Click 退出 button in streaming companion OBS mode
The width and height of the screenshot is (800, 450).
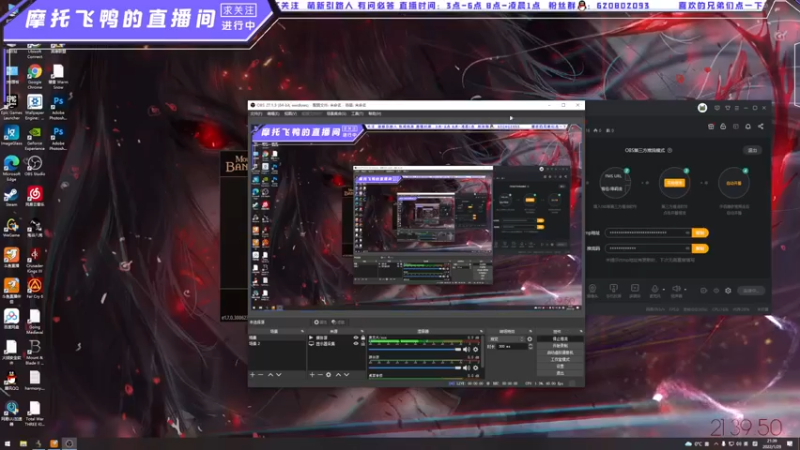(752, 150)
